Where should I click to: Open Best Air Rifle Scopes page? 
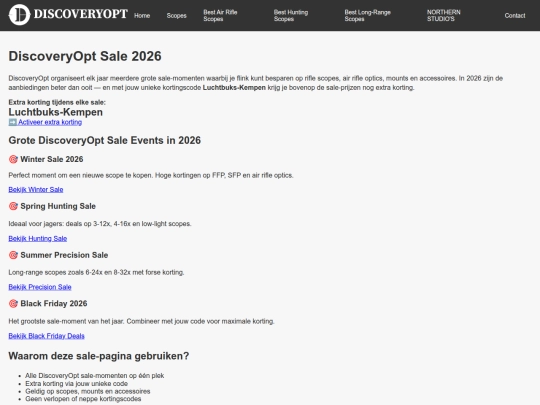[220, 15]
